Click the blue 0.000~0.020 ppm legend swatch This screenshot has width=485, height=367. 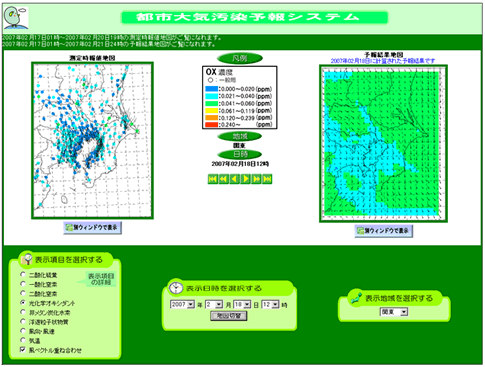(211, 89)
